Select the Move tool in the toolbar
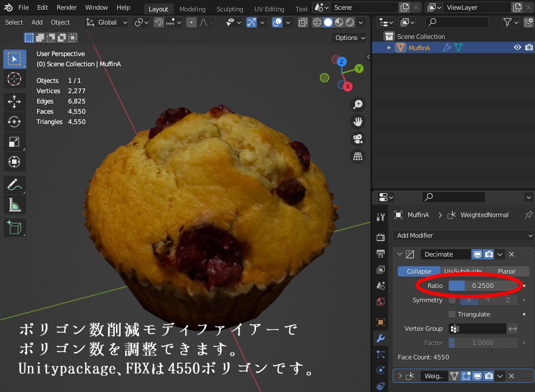Image resolution: width=535 pixels, height=392 pixels. [x=14, y=102]
